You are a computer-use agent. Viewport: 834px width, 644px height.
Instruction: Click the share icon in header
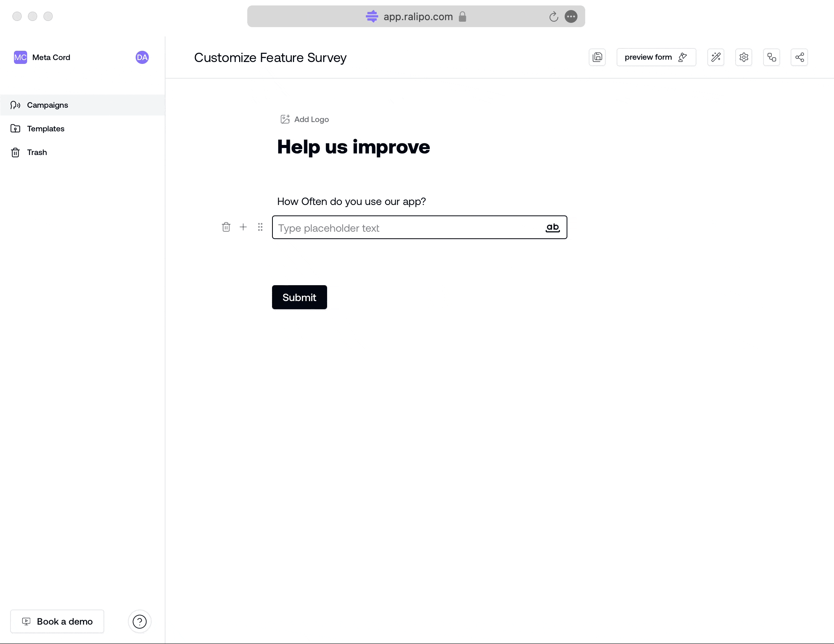coord(799,57)
